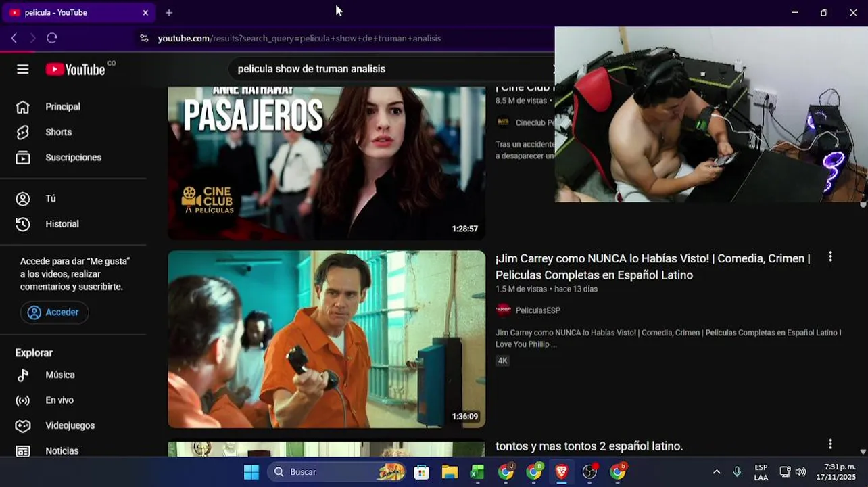Click the browser back arrow
This screenshot has height=487, width=868.
[x=14, y=39]
